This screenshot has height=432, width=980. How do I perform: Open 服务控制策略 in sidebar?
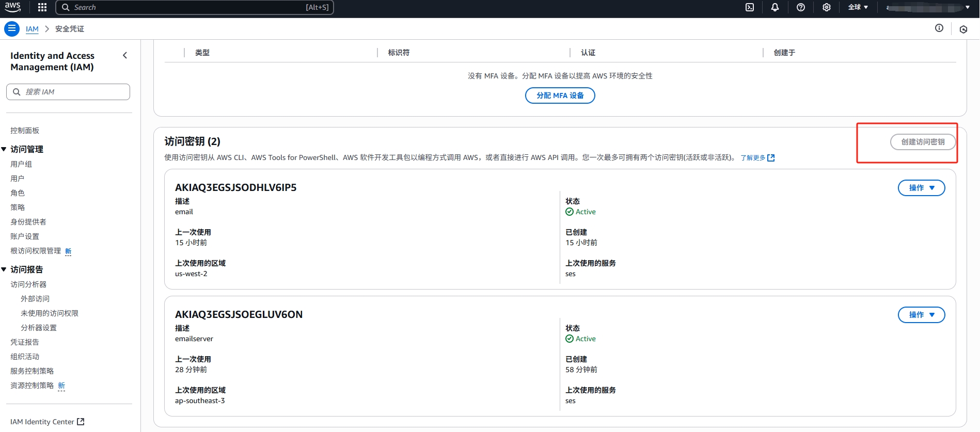(x=32, y=371)
